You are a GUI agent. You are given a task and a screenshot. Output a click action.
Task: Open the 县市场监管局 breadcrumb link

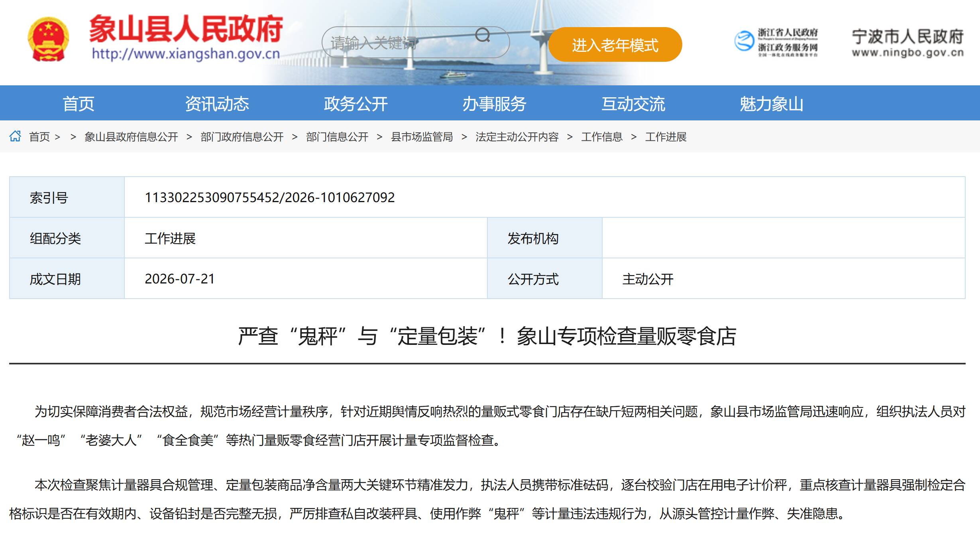click(x=422, y=137)
